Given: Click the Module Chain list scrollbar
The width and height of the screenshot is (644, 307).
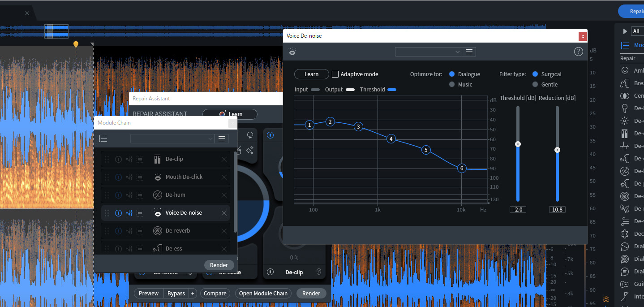Looking at the screenshot, I should pos(236,192).
